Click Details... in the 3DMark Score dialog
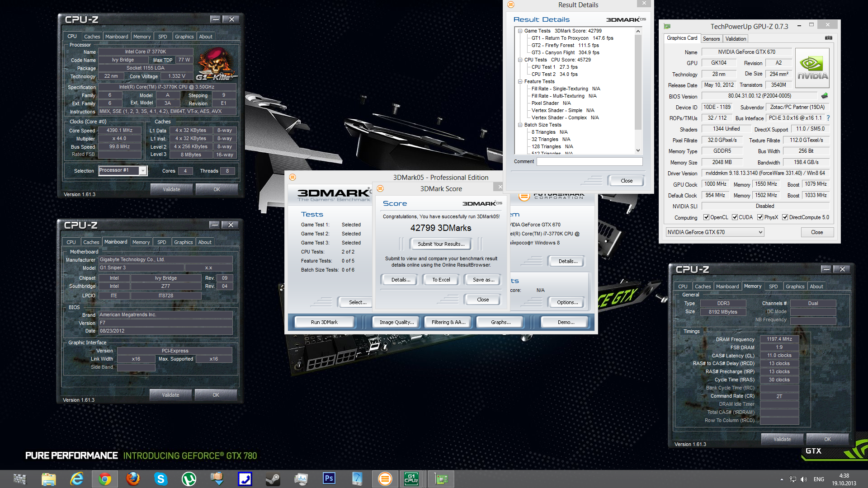 [x=401, y=280]
